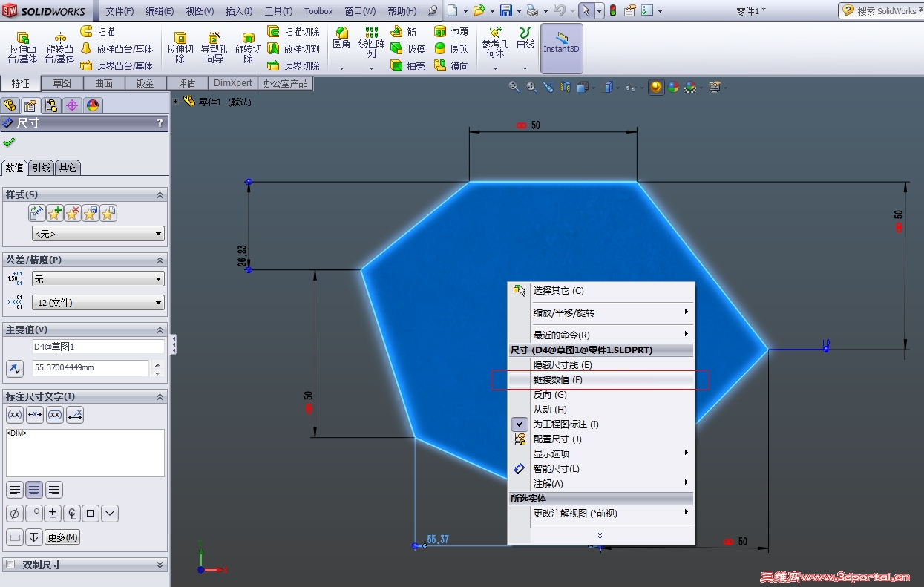
Task: Open the precision .12 (文件) dropdown
Action: pyautogui.click(x=98, y=303)
